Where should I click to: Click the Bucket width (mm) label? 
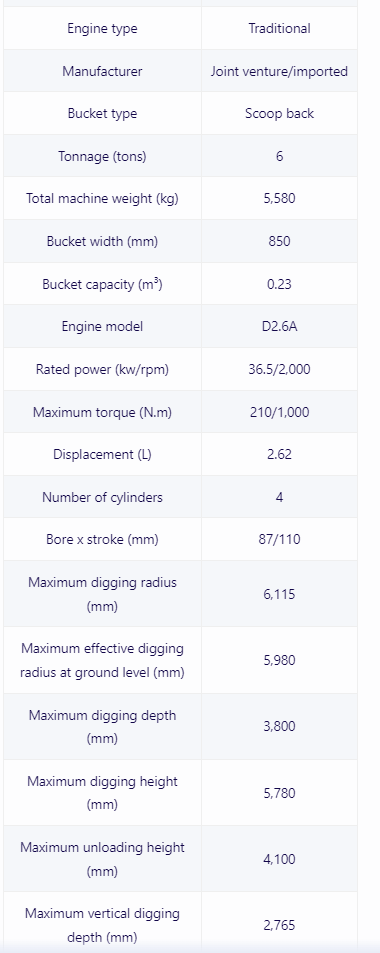102,241
